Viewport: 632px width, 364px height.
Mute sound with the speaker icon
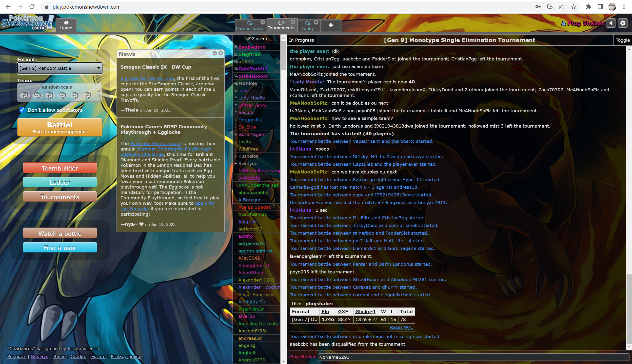(611, 23)
